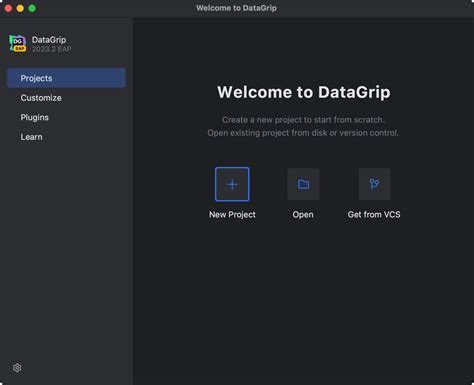Open the settings gear in the sidebar
Screen dimensions: 474x385
[x=17, y=368]
